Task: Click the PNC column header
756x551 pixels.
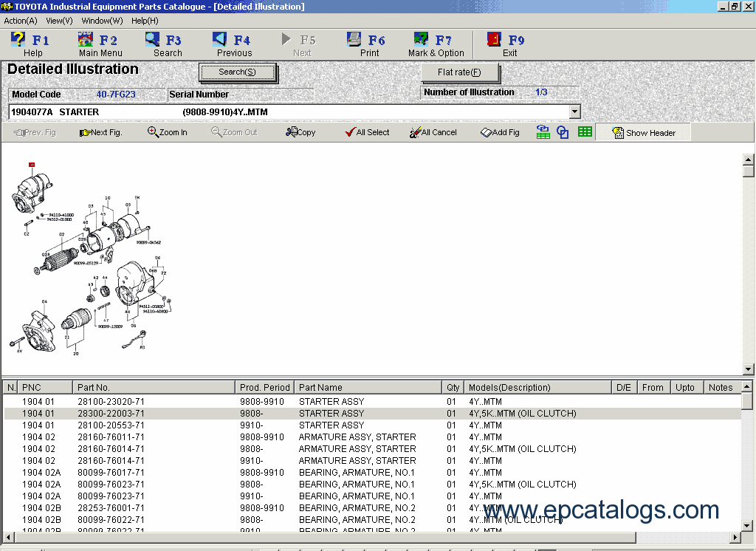Action: [45, 388]
